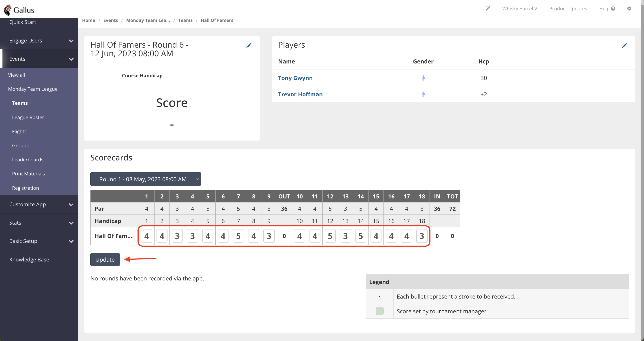The width and height of the screenshot is (644, 341).
Task: Click hole 1 score input
Action: tap(147, 236)
